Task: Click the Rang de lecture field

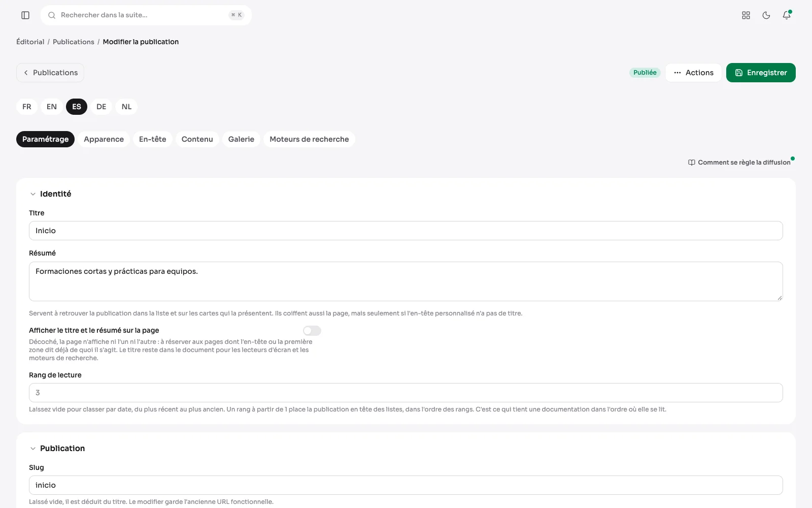Action: [406, 393]
